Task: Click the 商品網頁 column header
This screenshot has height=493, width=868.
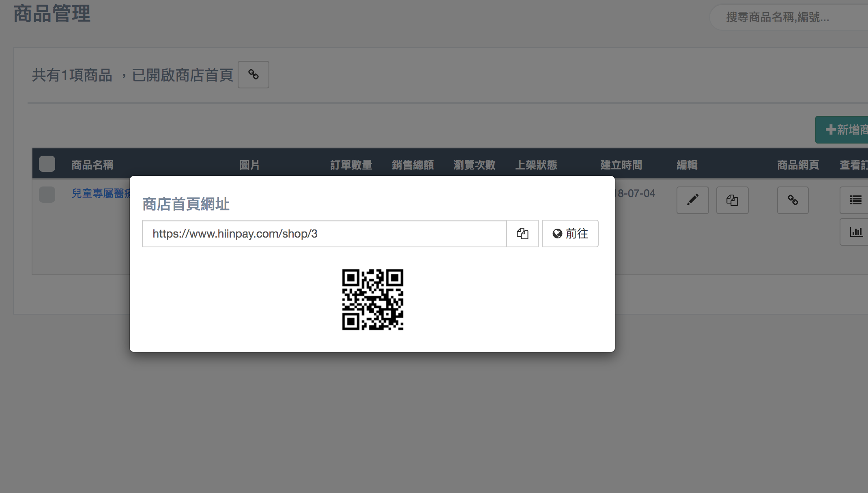Action: (798, 165)
